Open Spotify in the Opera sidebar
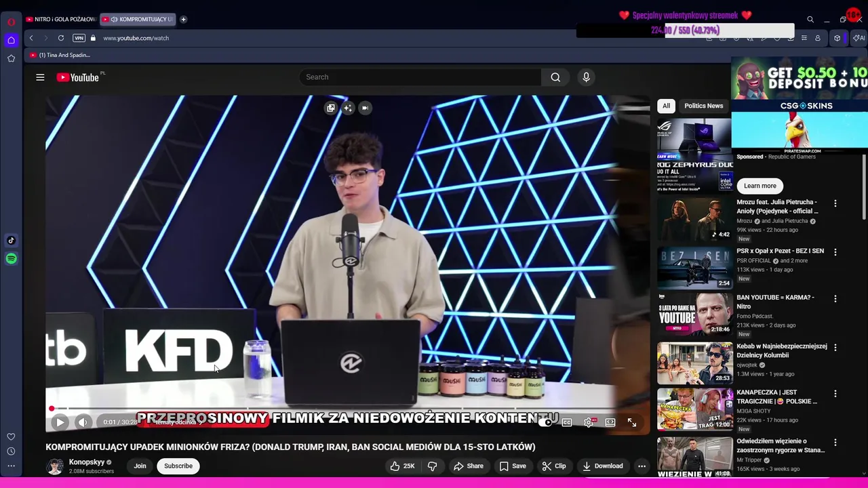This screenshot has width=868, height=488. pyautogui.click(x=11, y=258)
